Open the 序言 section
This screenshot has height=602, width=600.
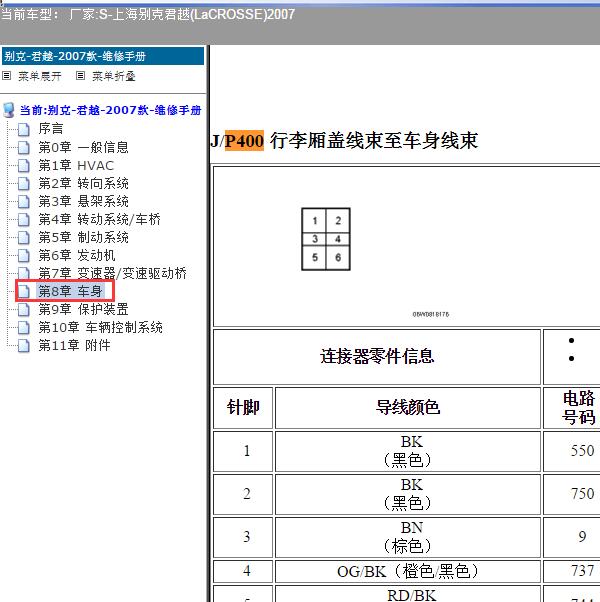pyautogui.click(x=51, y=129)
